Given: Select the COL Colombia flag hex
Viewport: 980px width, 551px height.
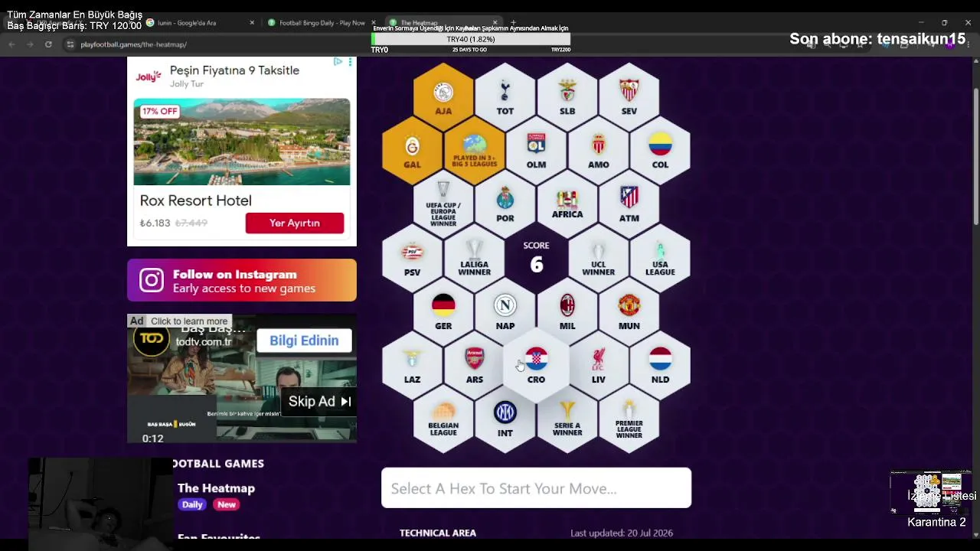Looking at the screenshot, I should tap(660, 151).
